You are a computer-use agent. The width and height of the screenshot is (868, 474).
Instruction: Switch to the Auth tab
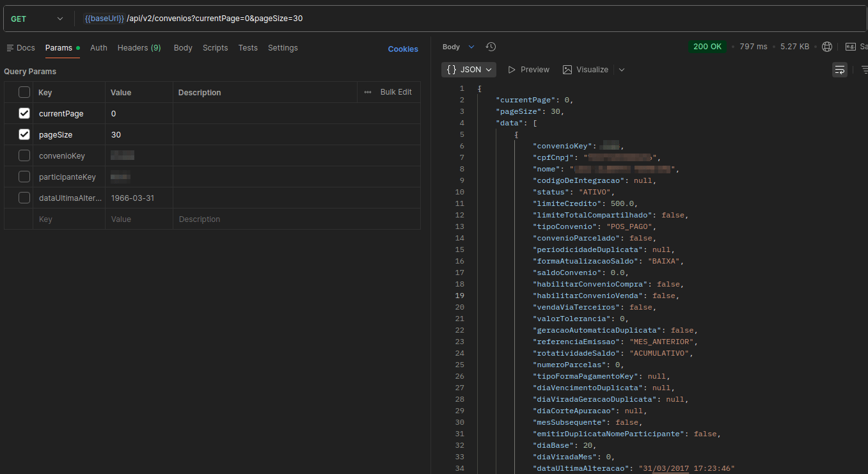click(x=99, y=48)
